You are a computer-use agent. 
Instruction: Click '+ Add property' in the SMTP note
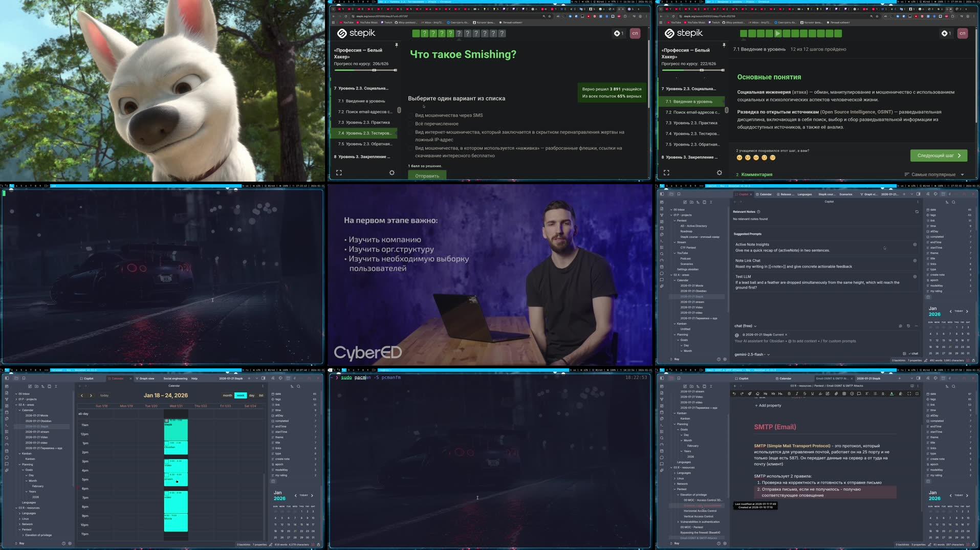pyautogui.click(x=767, y=405)
